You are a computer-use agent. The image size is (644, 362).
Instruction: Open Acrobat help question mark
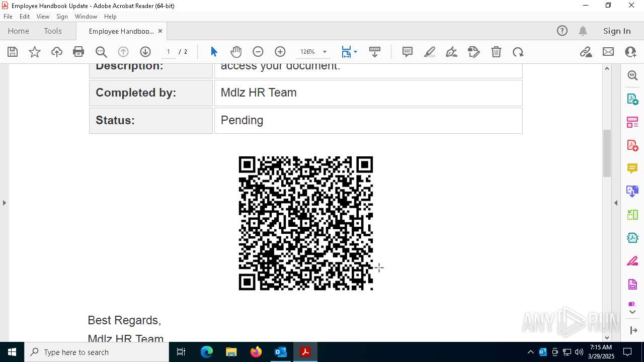pyautogui.click(x=562, y=31)
